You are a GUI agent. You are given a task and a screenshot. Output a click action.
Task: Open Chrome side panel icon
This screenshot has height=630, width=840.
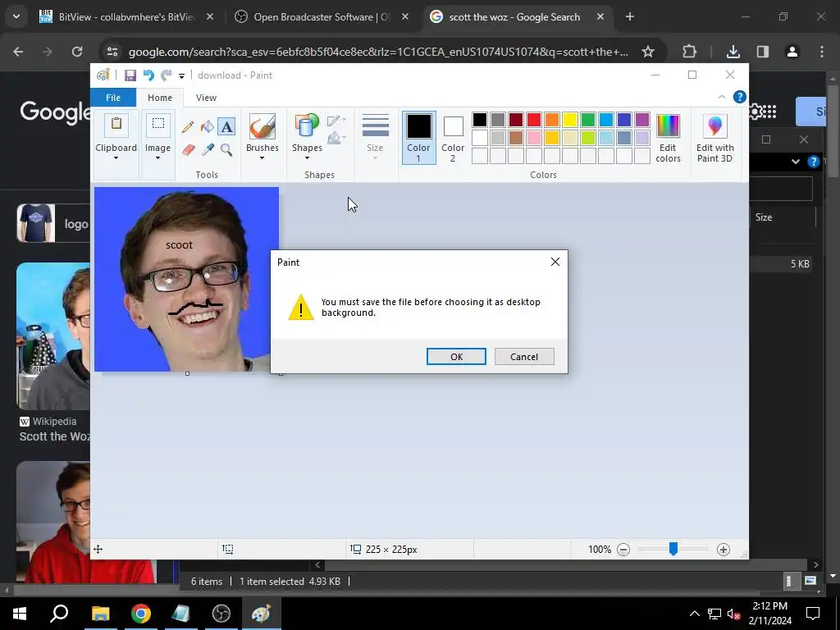click(x=763, y=52)
